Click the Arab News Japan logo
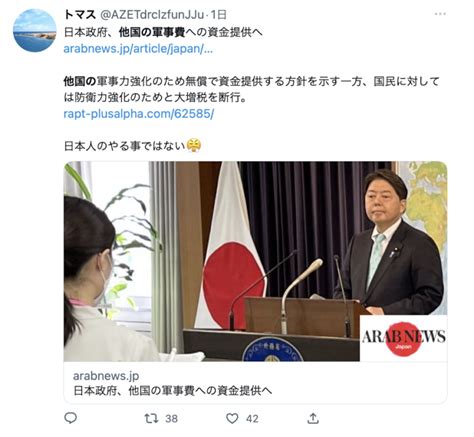The width and height of the screenshot is (474, 437). (403, 338)
